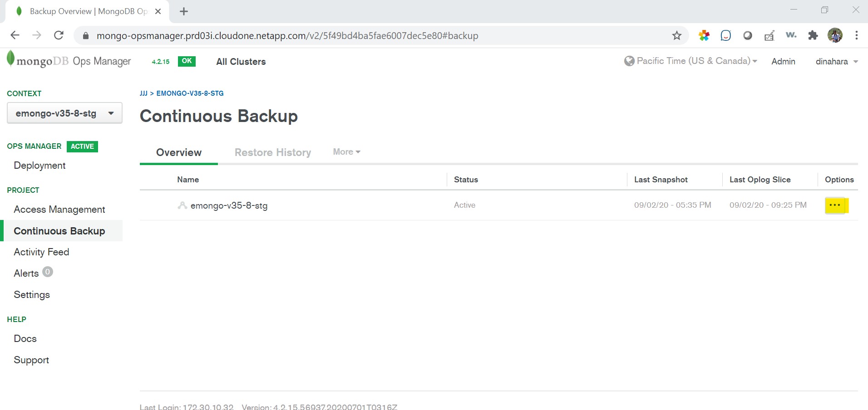Open the More dropdown menu
Screen dimensions: 868x410
pyautogui.click(x=346, y=152)
